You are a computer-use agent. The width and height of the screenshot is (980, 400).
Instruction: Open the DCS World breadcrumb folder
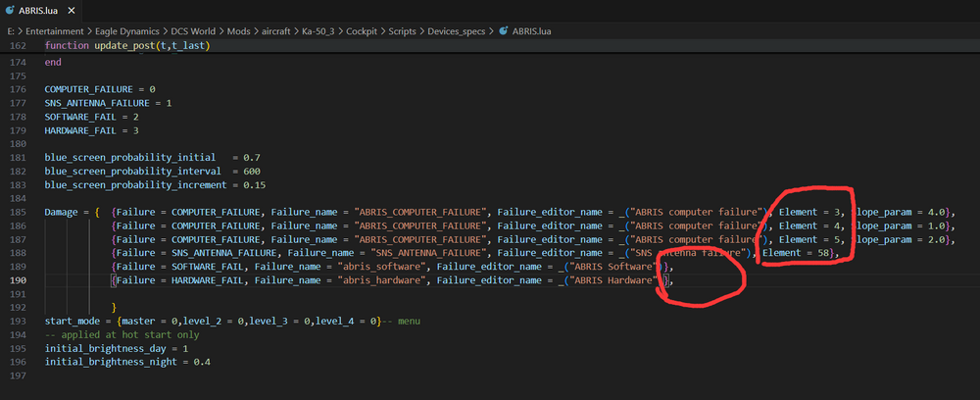coord(194,31)
